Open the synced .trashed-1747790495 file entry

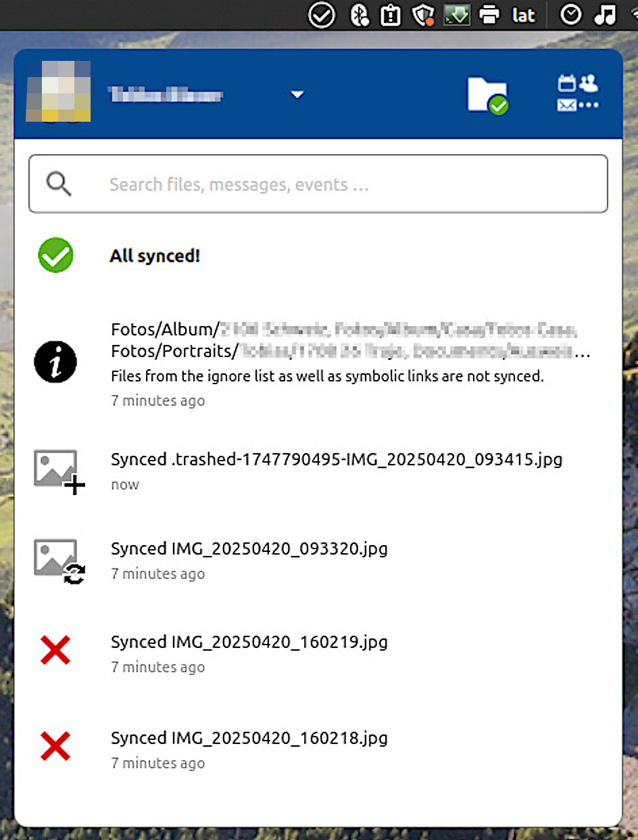pos(336,460)
